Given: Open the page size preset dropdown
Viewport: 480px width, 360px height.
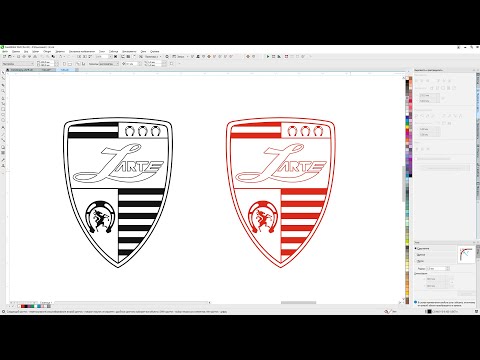Looking at the screenshot, I should pyautogui.click(x=18, y=63).
